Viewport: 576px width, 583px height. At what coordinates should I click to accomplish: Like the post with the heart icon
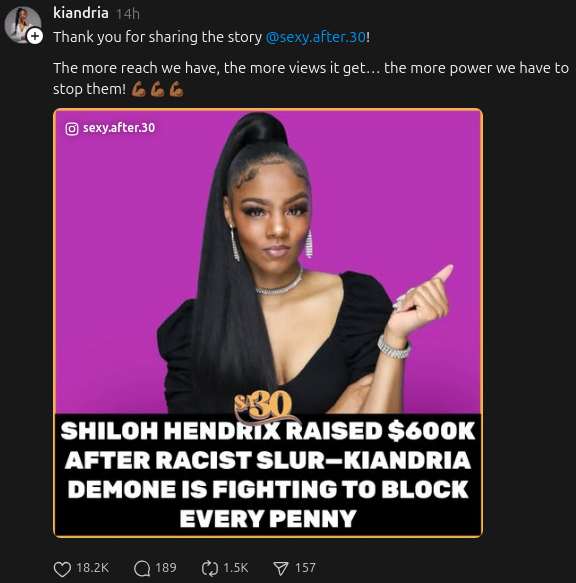62,568
